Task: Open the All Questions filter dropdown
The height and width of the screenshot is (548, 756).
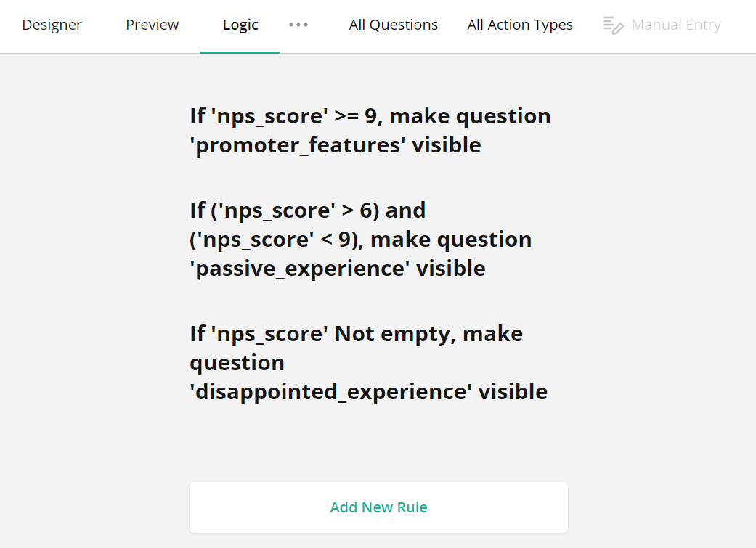Action: click(x=393, y=24)
